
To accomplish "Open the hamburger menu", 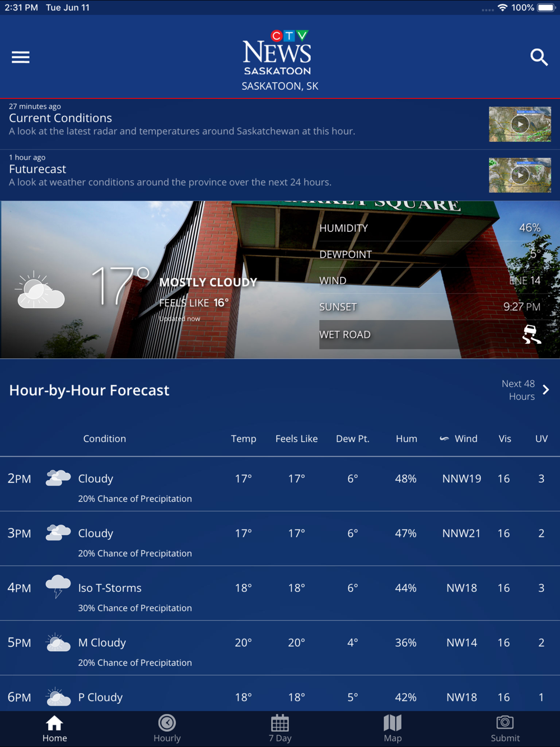I will click(21, 57).
